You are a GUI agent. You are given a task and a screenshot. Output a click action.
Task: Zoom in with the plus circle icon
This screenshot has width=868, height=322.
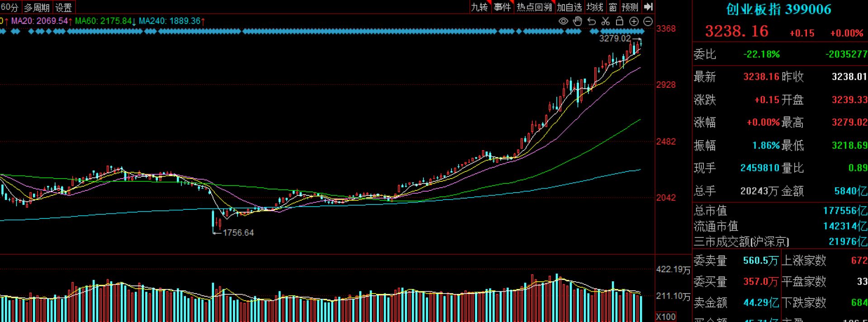pos(634,21)
